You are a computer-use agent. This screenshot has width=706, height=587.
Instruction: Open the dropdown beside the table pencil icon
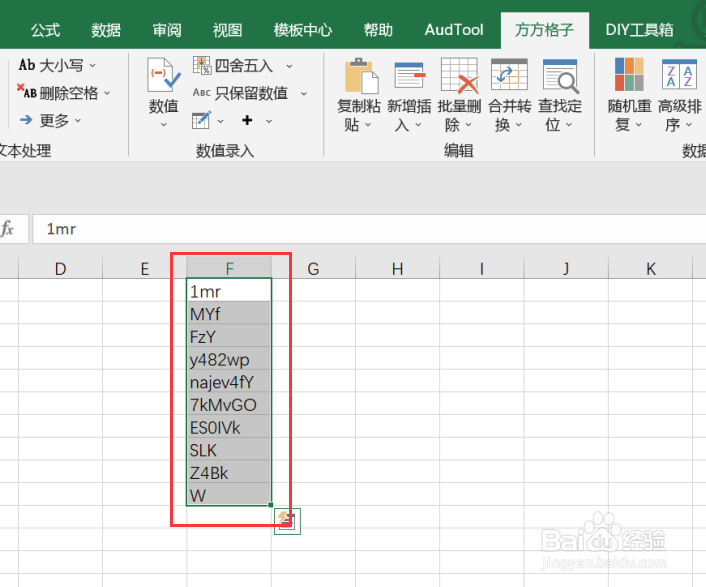pyautogui.click(x=220, y=121)
